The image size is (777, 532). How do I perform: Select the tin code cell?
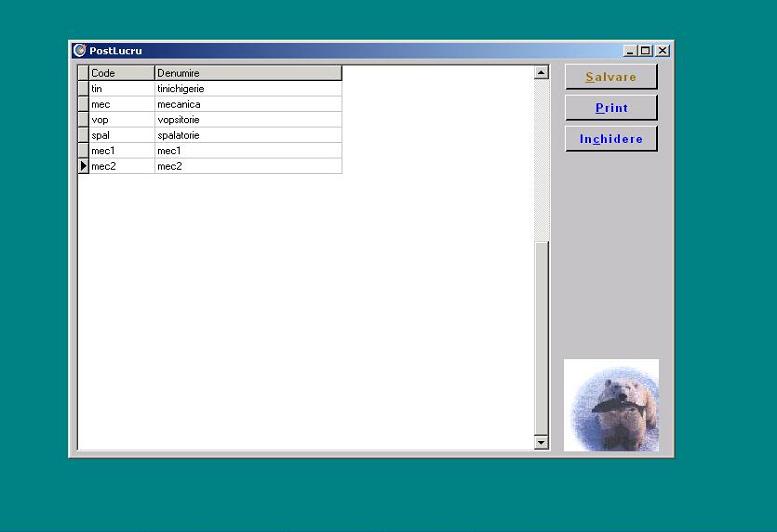click(x=121, y=89)
